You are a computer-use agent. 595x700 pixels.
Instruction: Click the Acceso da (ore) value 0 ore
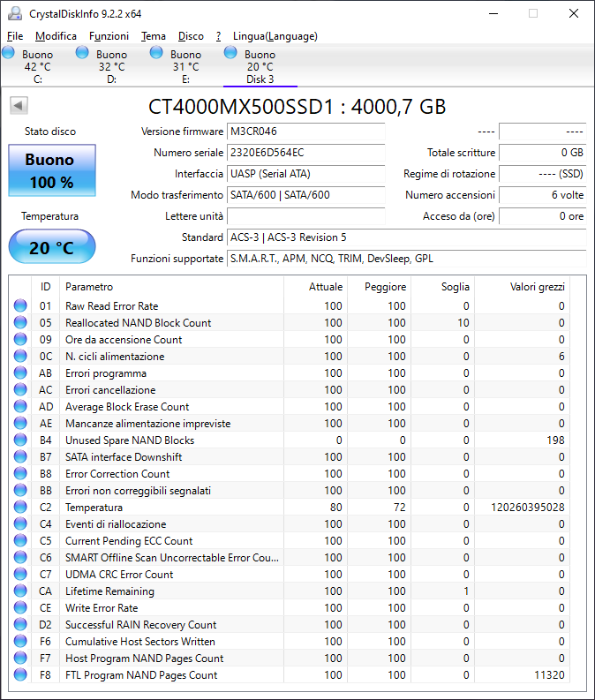tap(543, 216)
